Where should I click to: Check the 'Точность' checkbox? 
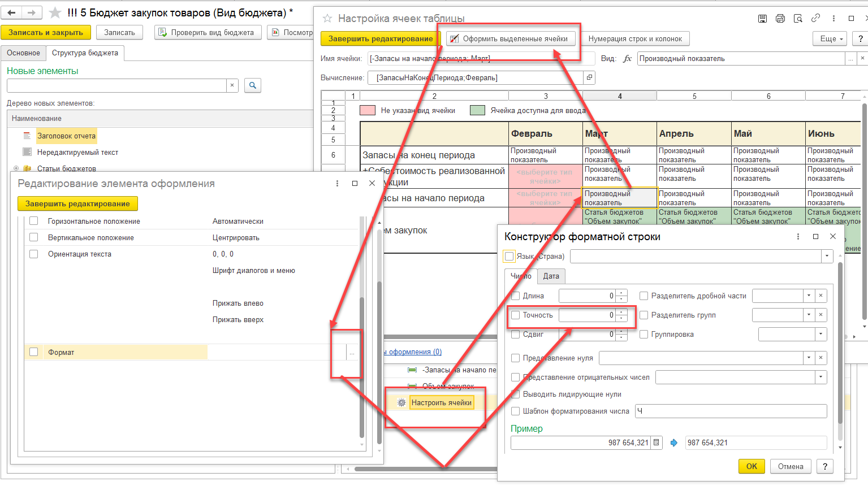516,315
